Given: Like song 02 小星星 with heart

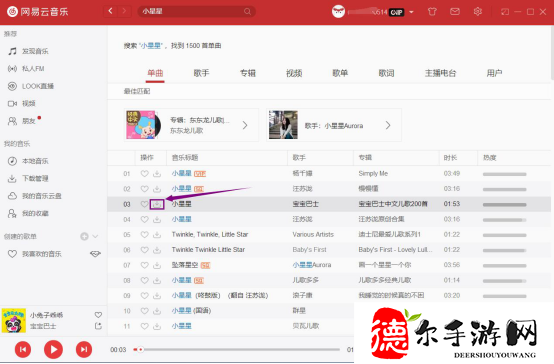Looking at the screenshot, I should (x=145, y=189).
